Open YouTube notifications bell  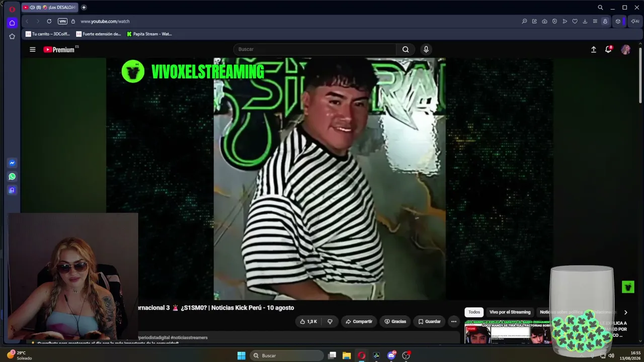[x=608, y=49]
